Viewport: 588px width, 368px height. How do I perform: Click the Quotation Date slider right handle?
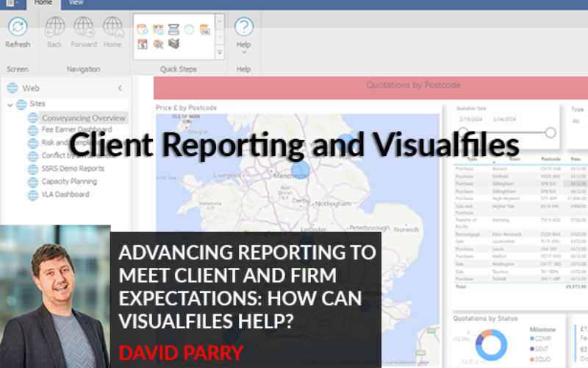coord(550,132)
